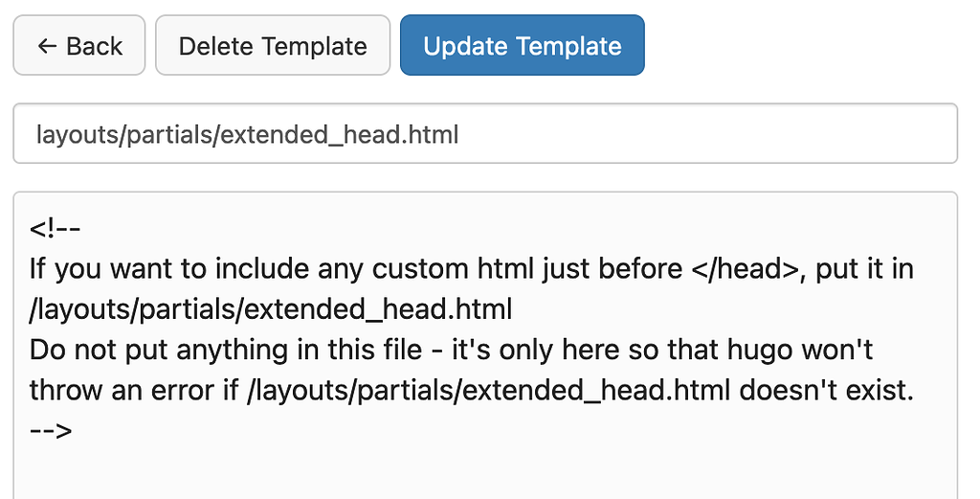Click empty area below the closing comment
Screen dimensions: 980x499
[x=479, y=469]
